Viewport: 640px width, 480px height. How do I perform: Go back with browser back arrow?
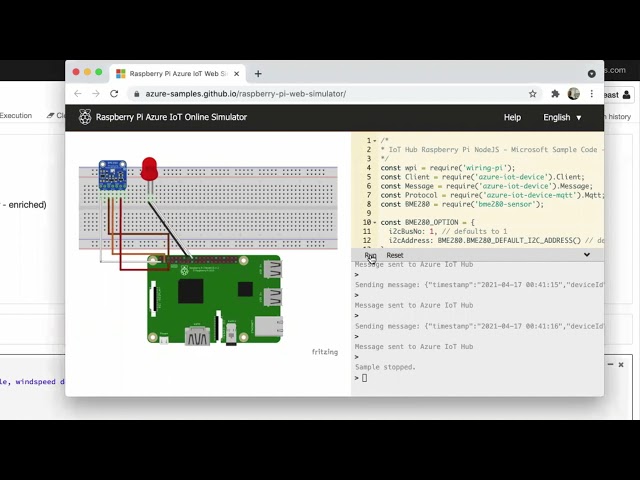pos(78,94)
